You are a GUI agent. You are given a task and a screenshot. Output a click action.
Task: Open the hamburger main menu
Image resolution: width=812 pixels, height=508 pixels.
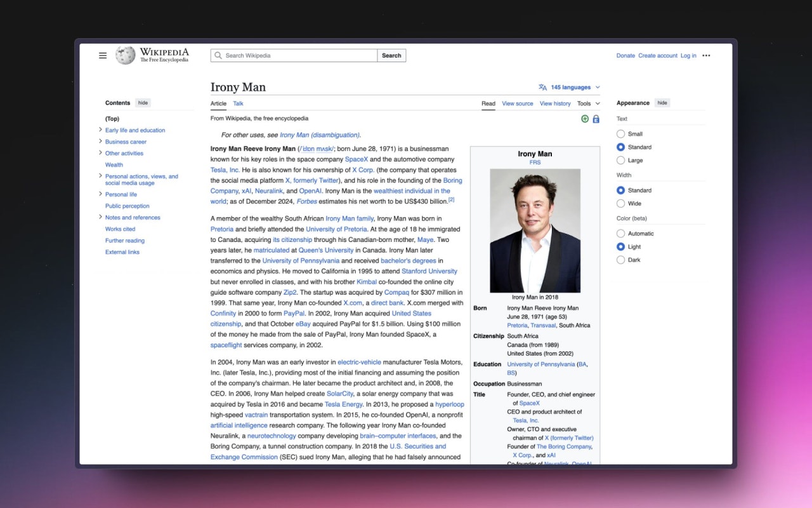coord(103,55)
